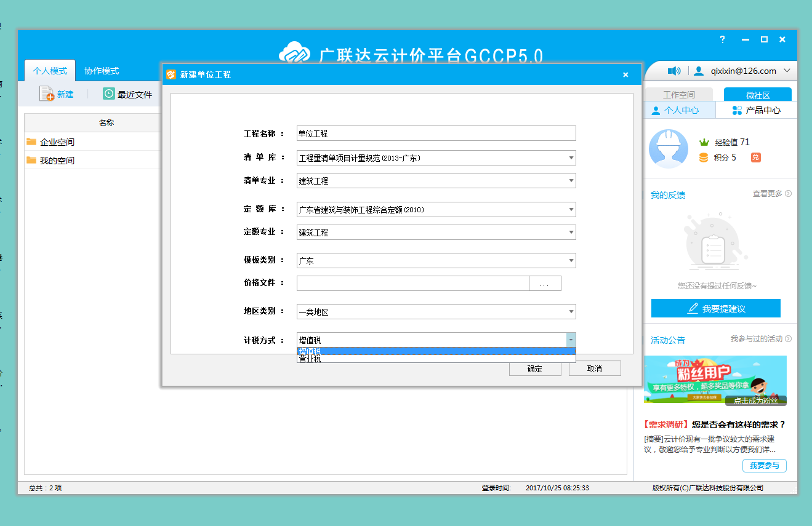Viewport: 812px width, 526px height.
Task: Click the 我参与过的活动 arrow icon
Action: [788, 339]
